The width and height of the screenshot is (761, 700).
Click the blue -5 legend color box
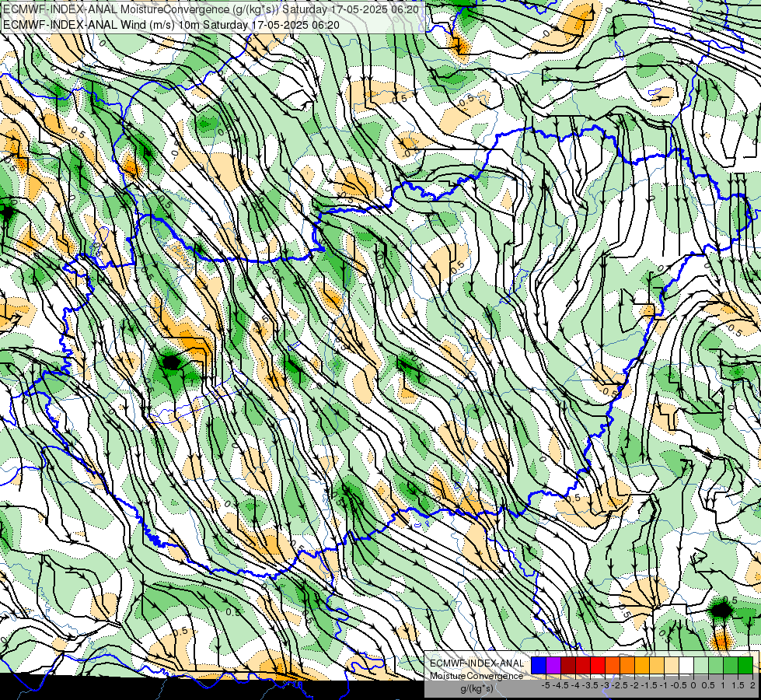pos(539,666)
